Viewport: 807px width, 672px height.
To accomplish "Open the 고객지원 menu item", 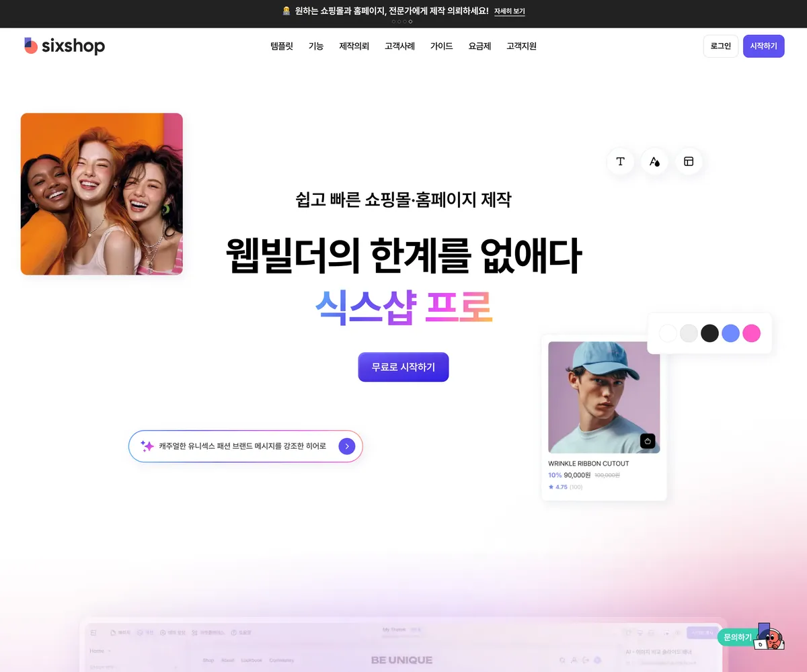I will 522,46.
